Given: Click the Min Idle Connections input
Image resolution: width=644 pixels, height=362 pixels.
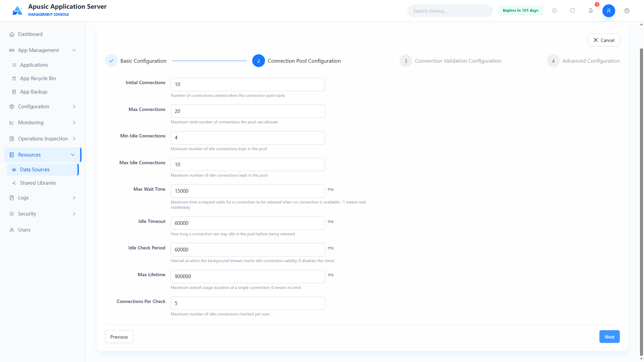Looking at the screenshot, I should (248, 138).
